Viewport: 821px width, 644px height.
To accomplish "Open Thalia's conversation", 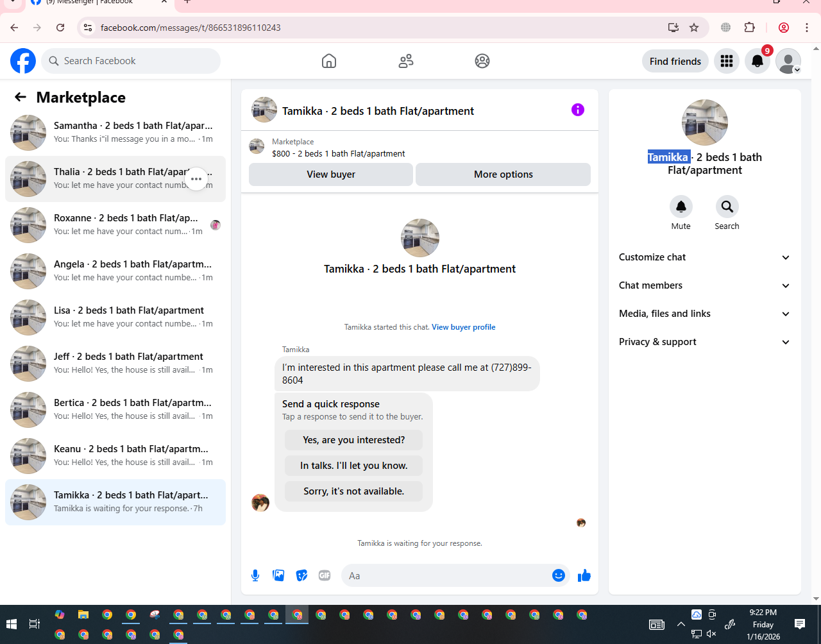I will [x=115, y=179].
